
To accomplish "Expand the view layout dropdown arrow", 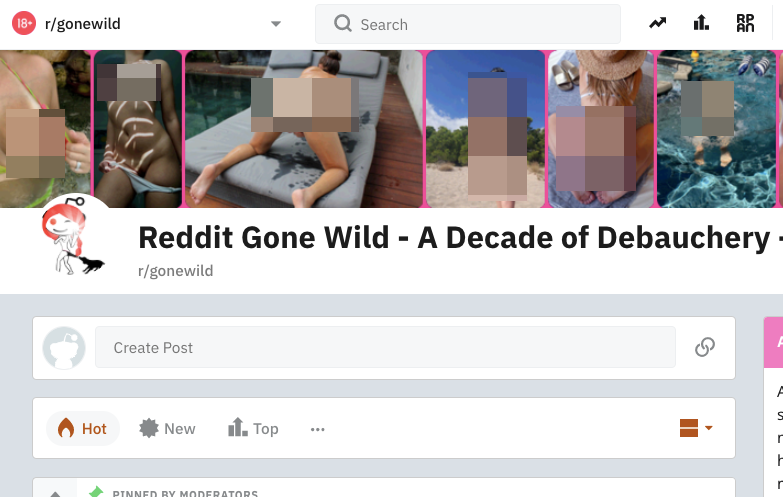I will (x=708, y=428).
